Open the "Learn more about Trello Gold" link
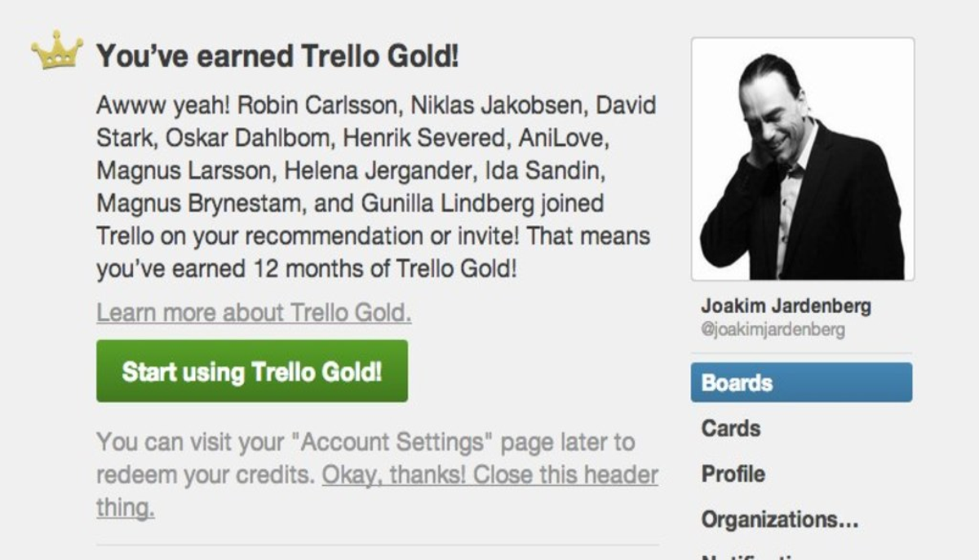Viewport: 979px width, 560px height. click(x=254, y=313)
